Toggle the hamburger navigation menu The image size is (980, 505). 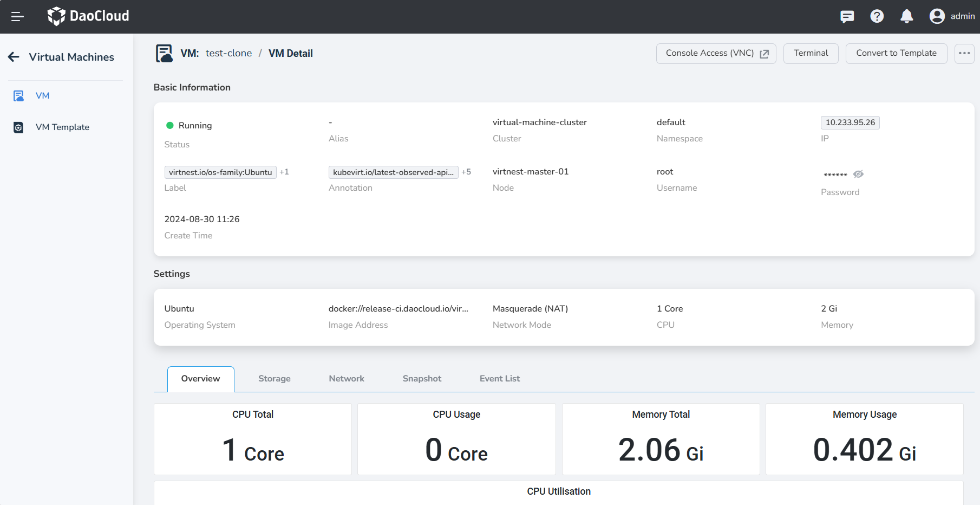[x=17, y=17]
